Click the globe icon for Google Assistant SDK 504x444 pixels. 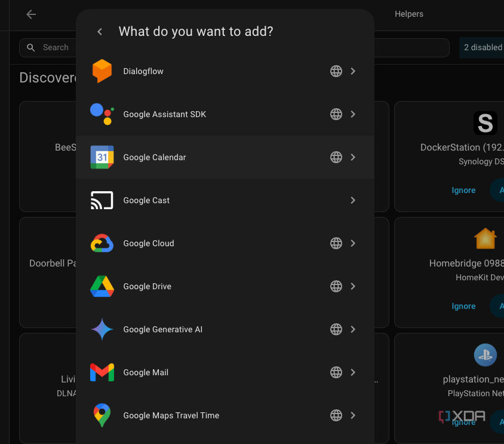coord(336,114)
